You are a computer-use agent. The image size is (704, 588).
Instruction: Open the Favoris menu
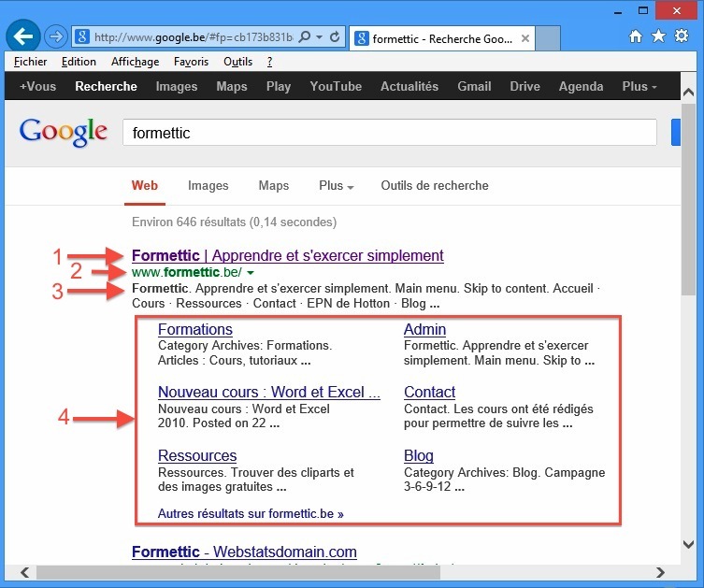(x=192, y=62)
